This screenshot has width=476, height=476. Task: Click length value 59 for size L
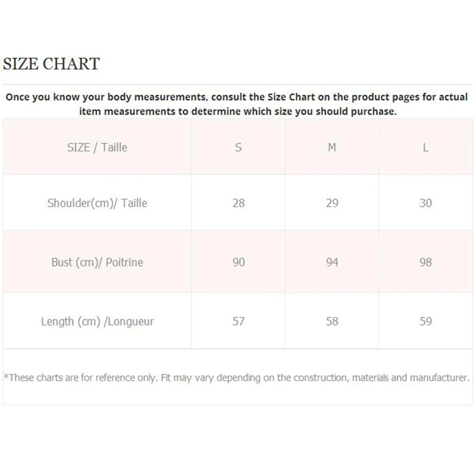click(x=425, y=321)
